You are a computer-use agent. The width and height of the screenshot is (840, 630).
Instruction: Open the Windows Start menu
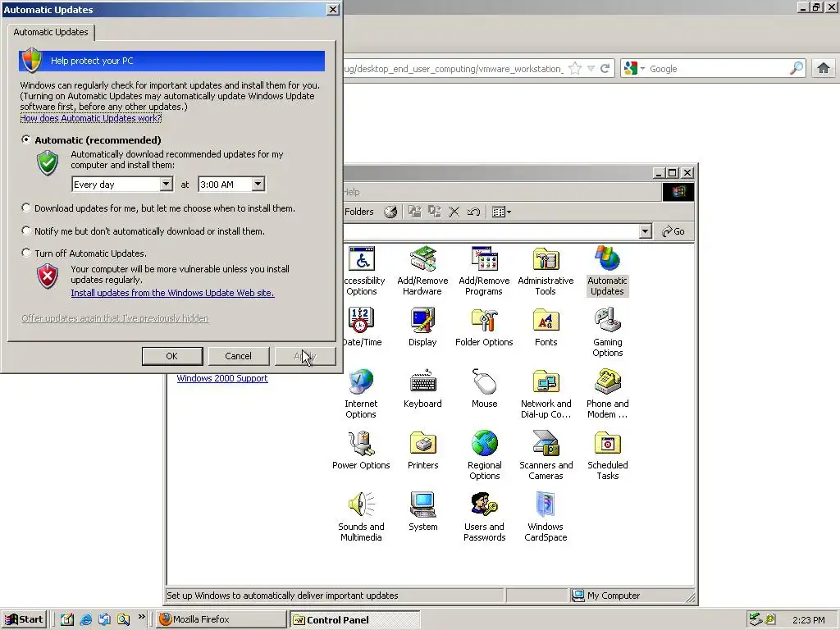pos(24,619)
